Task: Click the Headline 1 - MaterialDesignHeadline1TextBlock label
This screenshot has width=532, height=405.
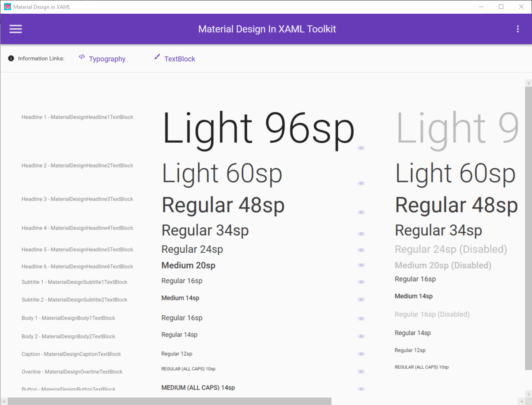Action: tap(77, 117)
